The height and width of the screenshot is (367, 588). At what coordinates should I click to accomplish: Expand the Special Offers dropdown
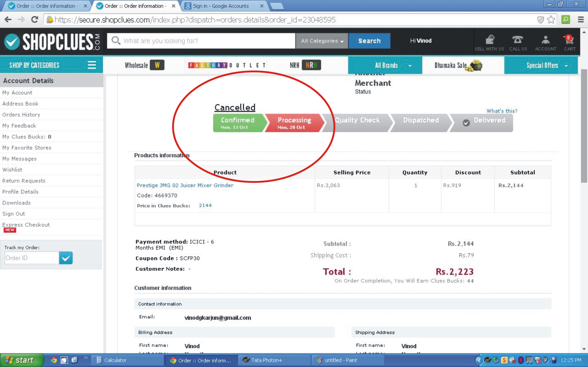click(541, 65)
